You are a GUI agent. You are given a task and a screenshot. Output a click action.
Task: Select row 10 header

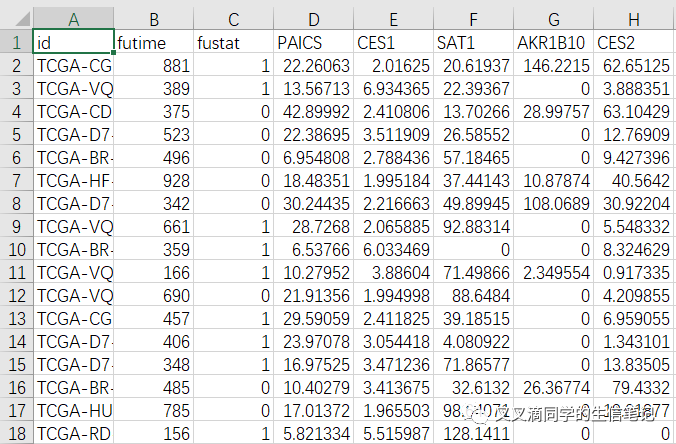16,250
